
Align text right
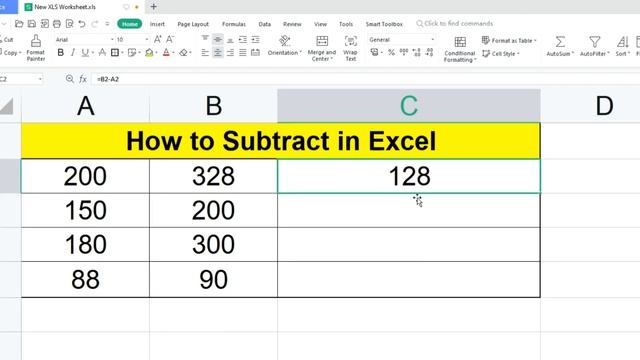[x=230, y=53]
